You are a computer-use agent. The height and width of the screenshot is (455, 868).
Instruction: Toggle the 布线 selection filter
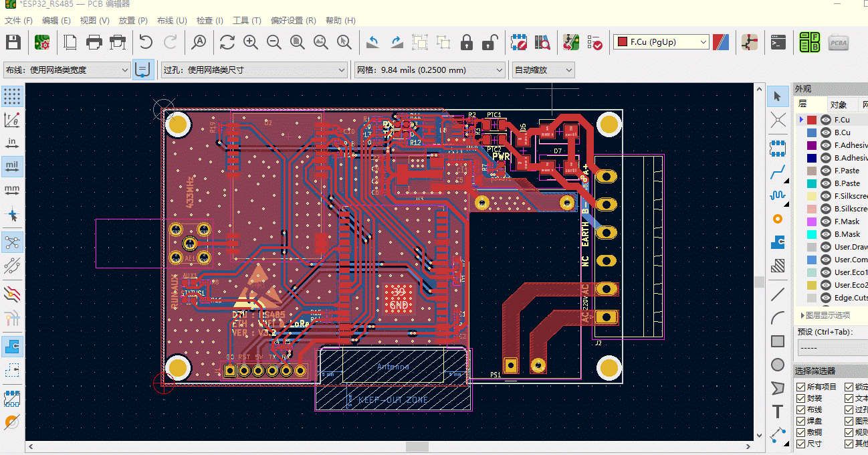click(800, 409)
